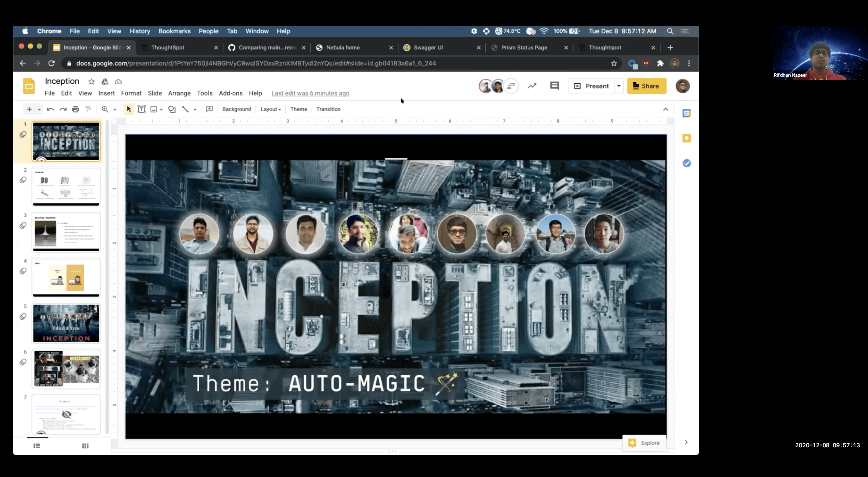The width and height of the screenshot is (868, 477).
Task: Open the Present options dropdown arrow
Action: [619, 86]
